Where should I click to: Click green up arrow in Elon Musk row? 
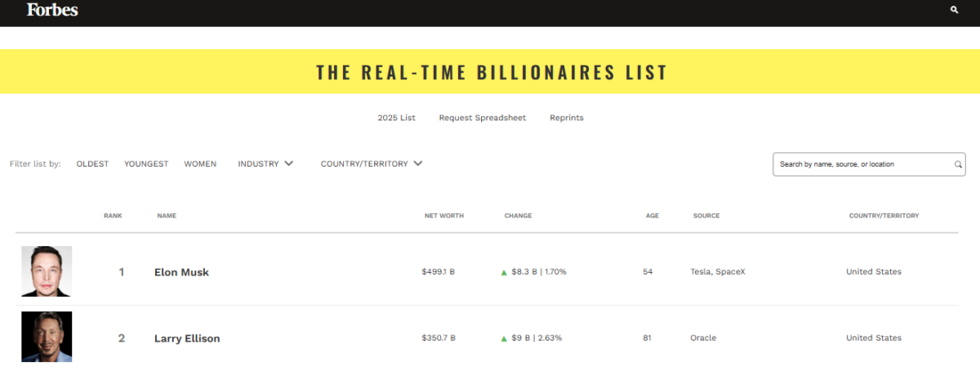[504, 272]
